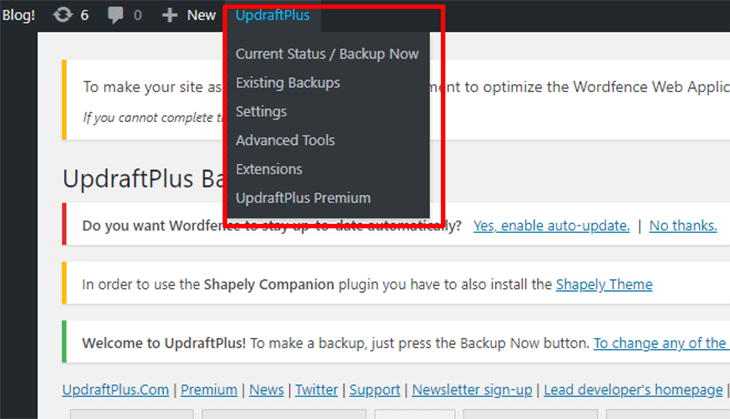Click the updates refresh icon
This screenshot has height=419, width=730.
coord(62,15)
